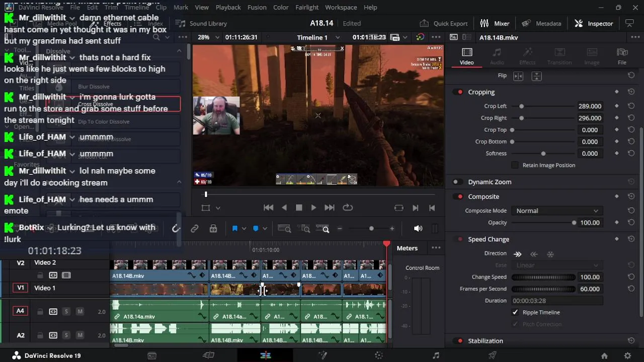Open the Sound Library panel
This screenshot has height=362, width=644.
[x=201, y=24]
